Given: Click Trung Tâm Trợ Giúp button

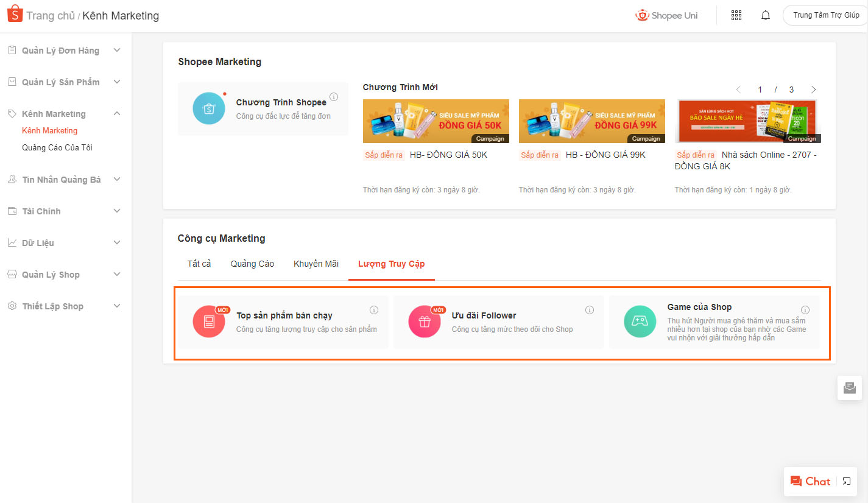Looking at the screenshot, I should click(x=825, y=15).
